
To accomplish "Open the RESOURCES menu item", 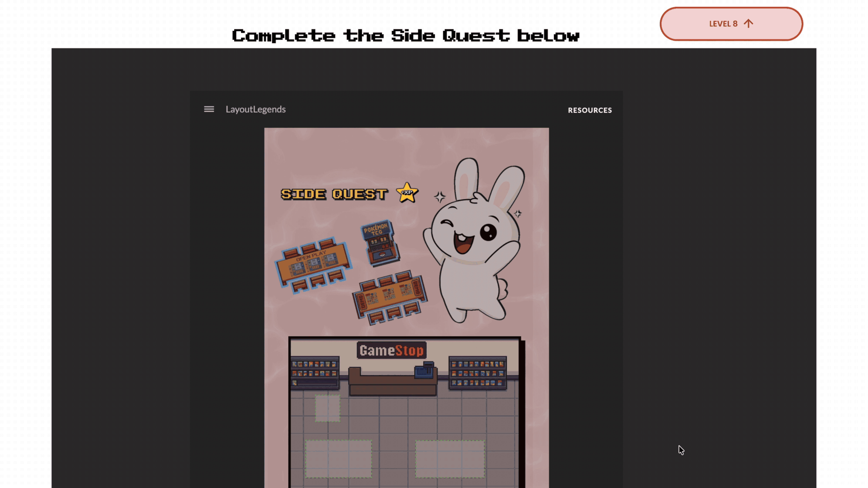I will click(590, 110).
